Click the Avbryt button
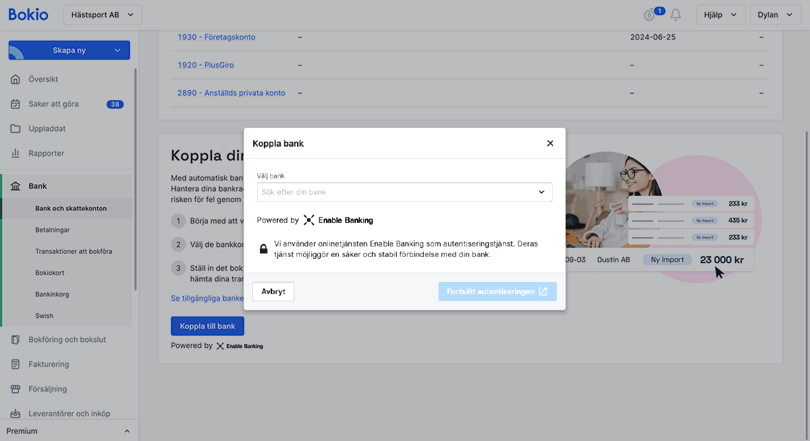810x441 pixels. pos(273,292)
